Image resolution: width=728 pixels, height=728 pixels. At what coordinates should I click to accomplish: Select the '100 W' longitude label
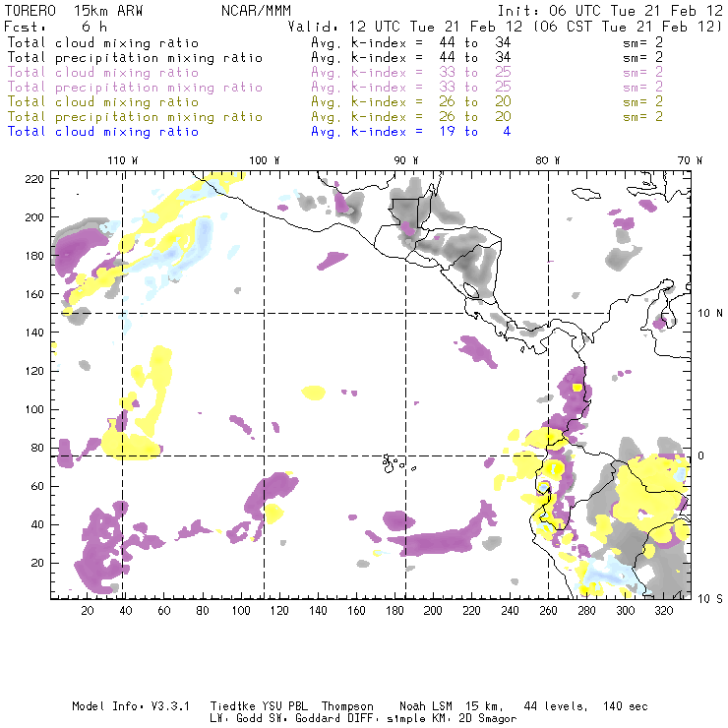click(x=265, y=160)
